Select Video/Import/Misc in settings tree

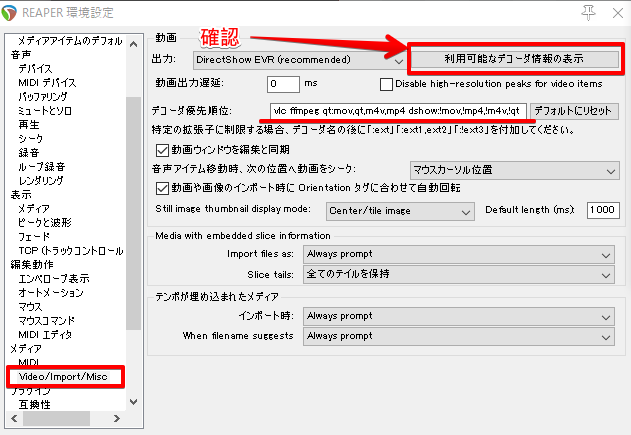[63, 377]
